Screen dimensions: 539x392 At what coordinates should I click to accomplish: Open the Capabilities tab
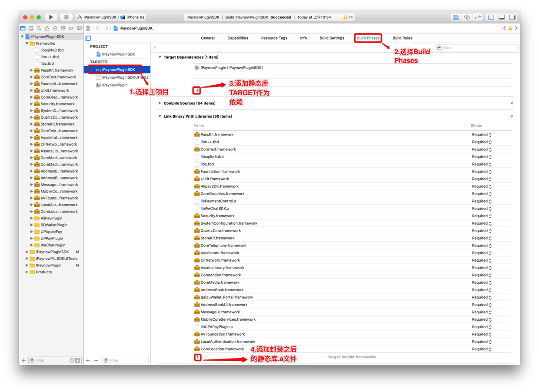(238, 38)
